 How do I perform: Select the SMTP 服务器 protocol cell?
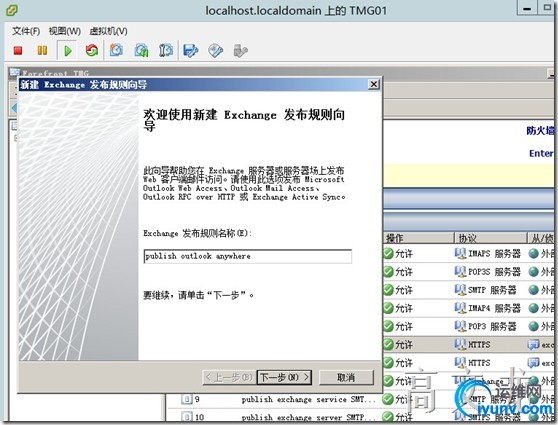(x=485, y=290)
